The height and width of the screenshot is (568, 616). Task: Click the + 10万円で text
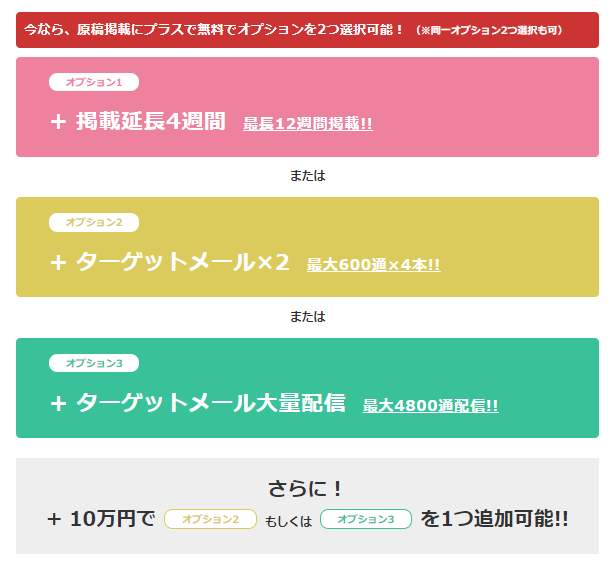coord(101,519)
